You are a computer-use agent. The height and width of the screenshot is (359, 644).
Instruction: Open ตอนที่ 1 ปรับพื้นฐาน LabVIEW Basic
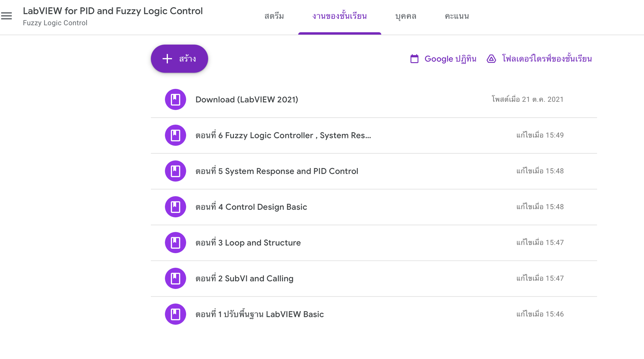pos(259,314)
